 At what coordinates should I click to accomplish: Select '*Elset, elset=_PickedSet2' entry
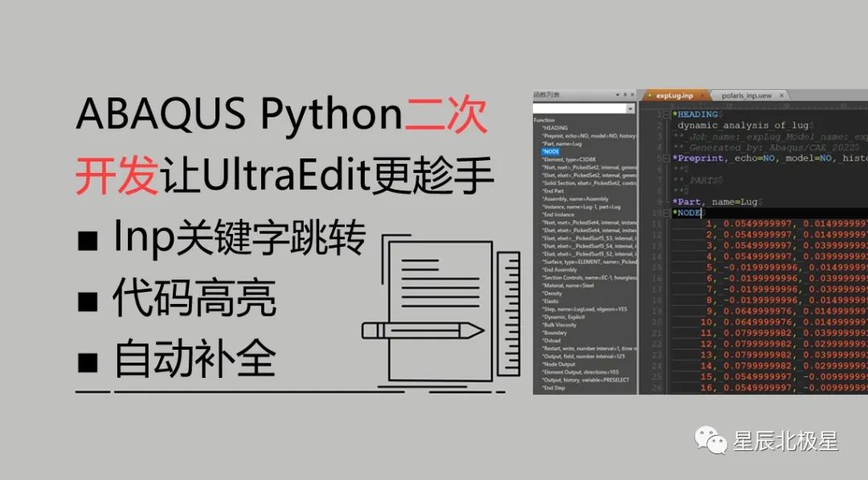pos(588,175)
